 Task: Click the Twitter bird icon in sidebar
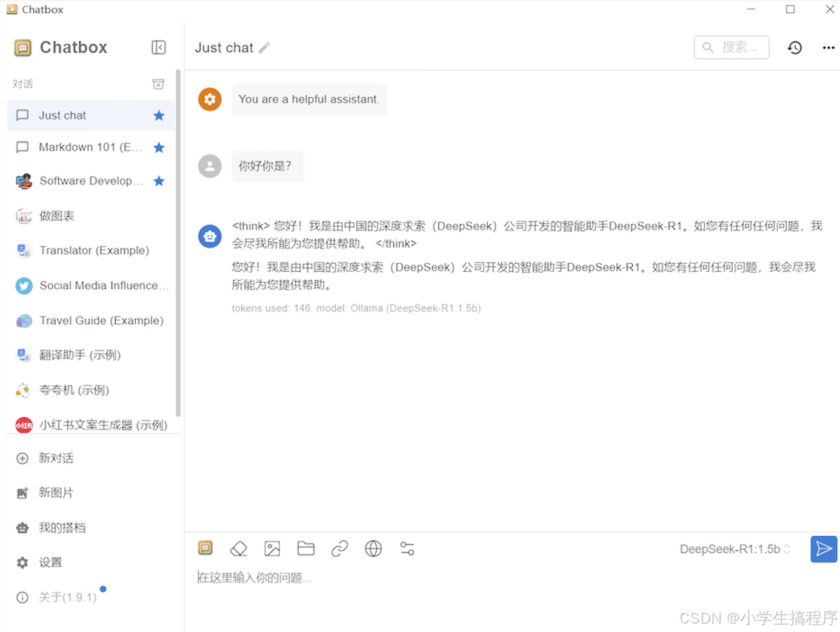pos(24,286)
